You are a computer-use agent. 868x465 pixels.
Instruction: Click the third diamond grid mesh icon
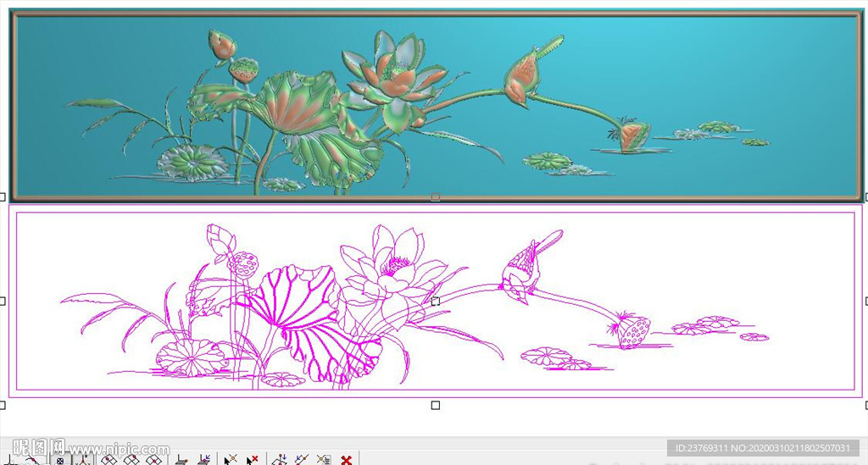(x=153, y=460)
